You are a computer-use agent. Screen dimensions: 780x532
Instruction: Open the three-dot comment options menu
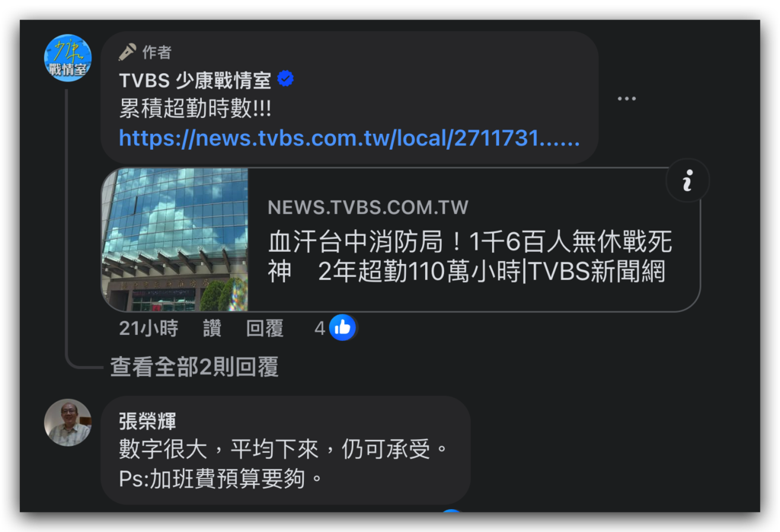[x=626, y=98]
